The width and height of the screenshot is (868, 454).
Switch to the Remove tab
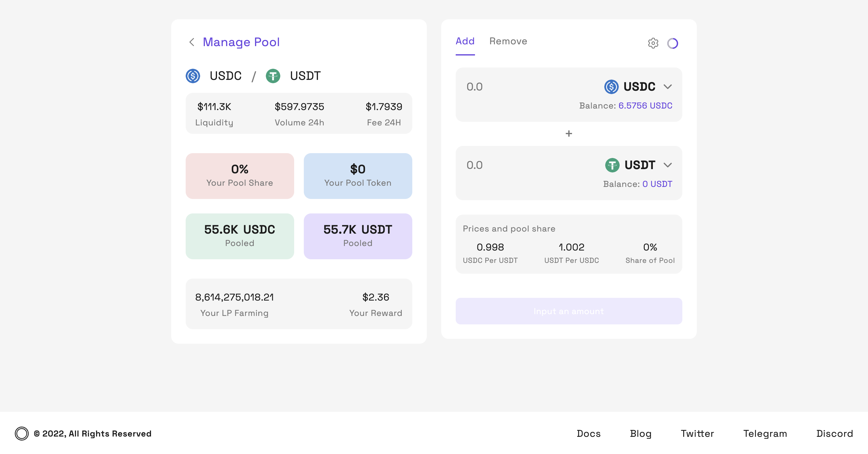(x=508, y=42)
